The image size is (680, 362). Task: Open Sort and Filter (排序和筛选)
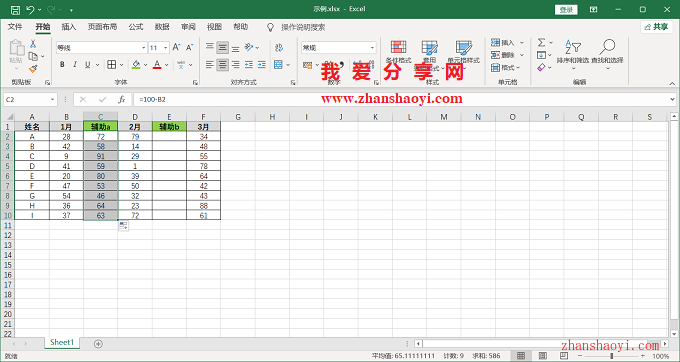[x=573, y=53]
